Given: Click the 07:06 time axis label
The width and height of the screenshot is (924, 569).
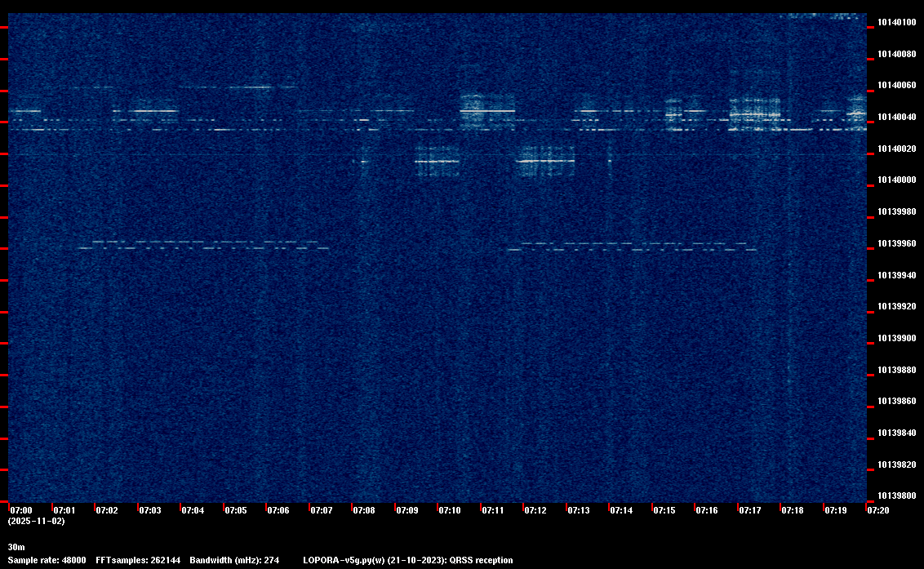Looking at the screenshot, I should click(x=278, y=510).
